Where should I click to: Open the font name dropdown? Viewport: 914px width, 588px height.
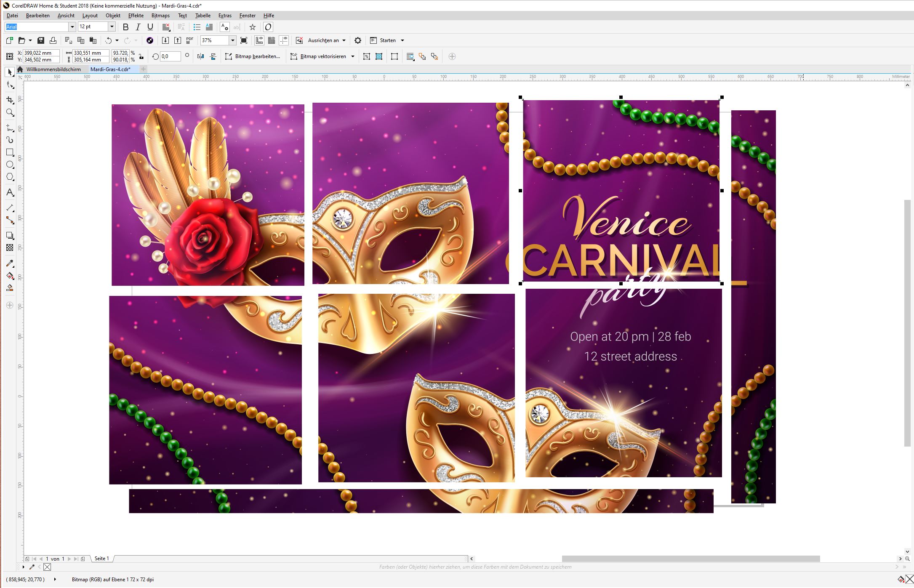[72, 27]
